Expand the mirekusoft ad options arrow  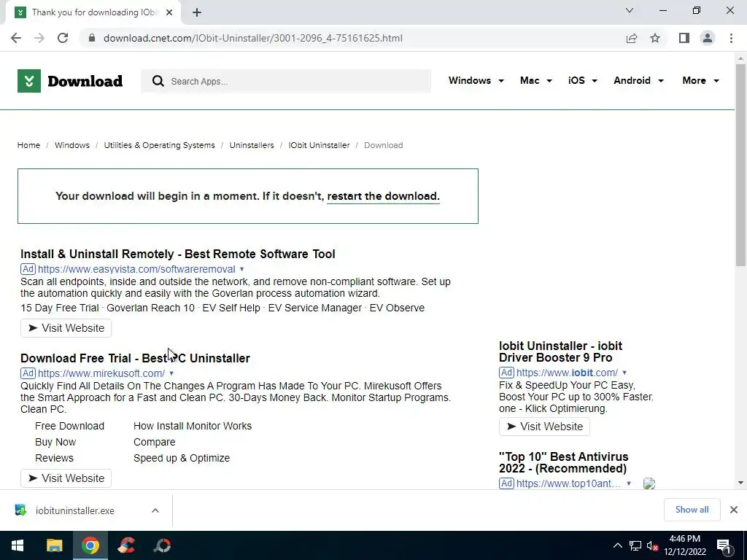click(171, 373)
